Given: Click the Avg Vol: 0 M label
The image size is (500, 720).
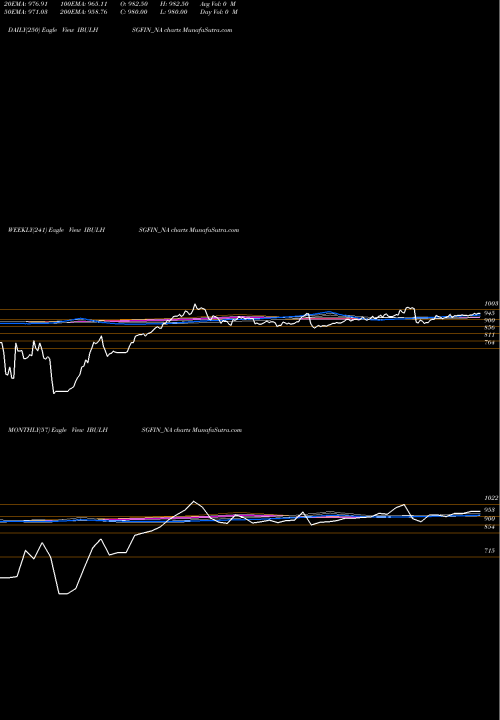Looking at the screenshot, I should pos(218,4).
